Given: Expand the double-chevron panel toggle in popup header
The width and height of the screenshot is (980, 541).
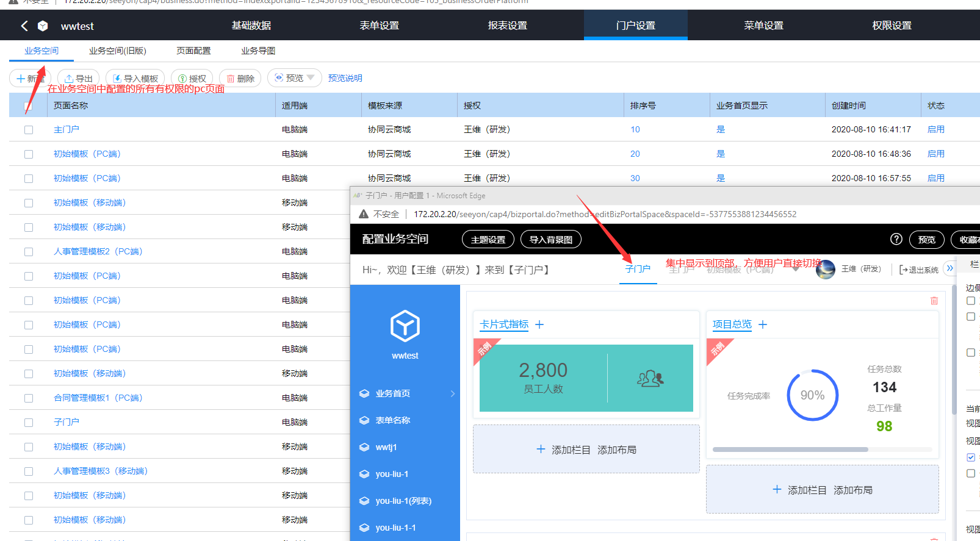Looking at the screenshot, I should click(949, 268).
